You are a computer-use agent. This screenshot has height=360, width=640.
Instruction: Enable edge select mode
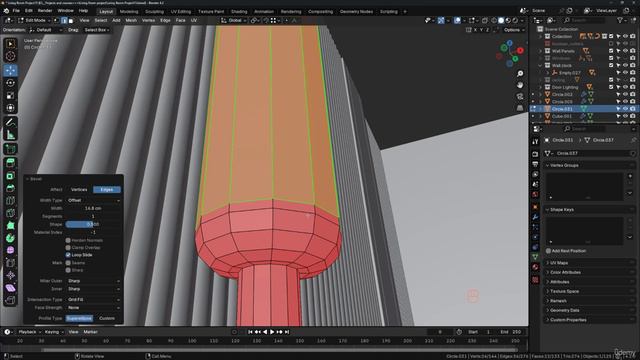click(x=64, y=20)
